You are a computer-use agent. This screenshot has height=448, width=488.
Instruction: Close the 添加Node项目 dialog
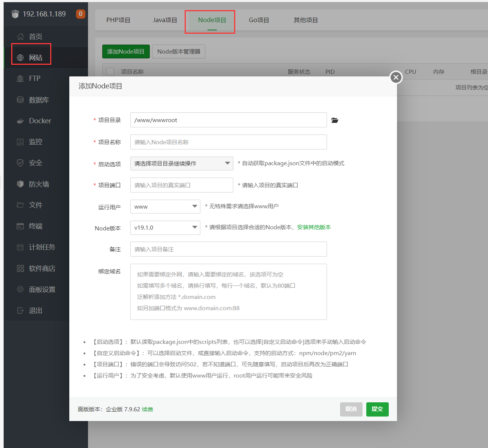(x=396, y=78)
